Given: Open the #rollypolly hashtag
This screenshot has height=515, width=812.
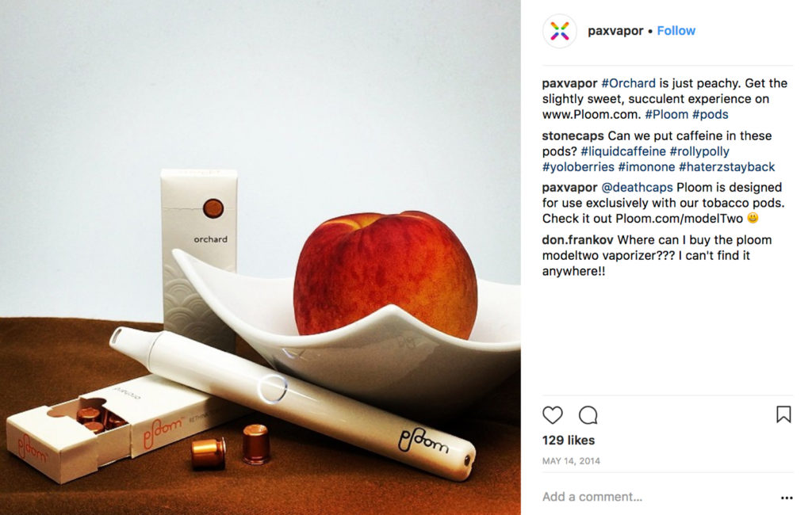Looking at the screenshot, I should coord(699,151).
